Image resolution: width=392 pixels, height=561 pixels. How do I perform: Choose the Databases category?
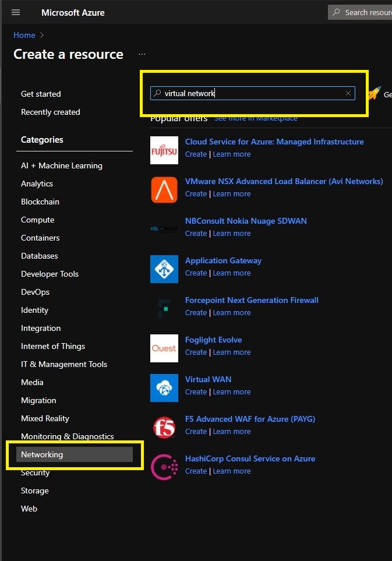[x=40, y=256]
